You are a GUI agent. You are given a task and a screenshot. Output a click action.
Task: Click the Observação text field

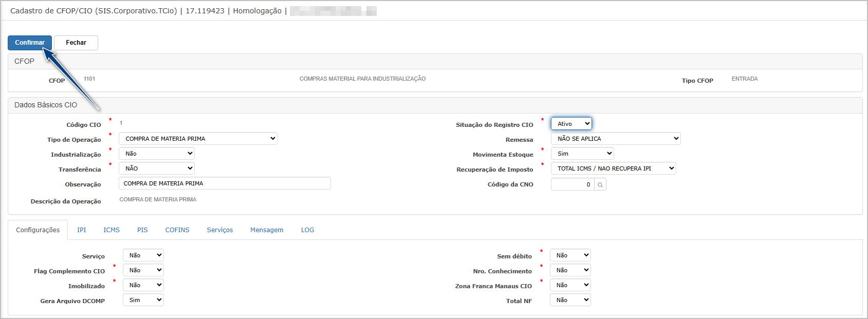(x=225, y=183)
